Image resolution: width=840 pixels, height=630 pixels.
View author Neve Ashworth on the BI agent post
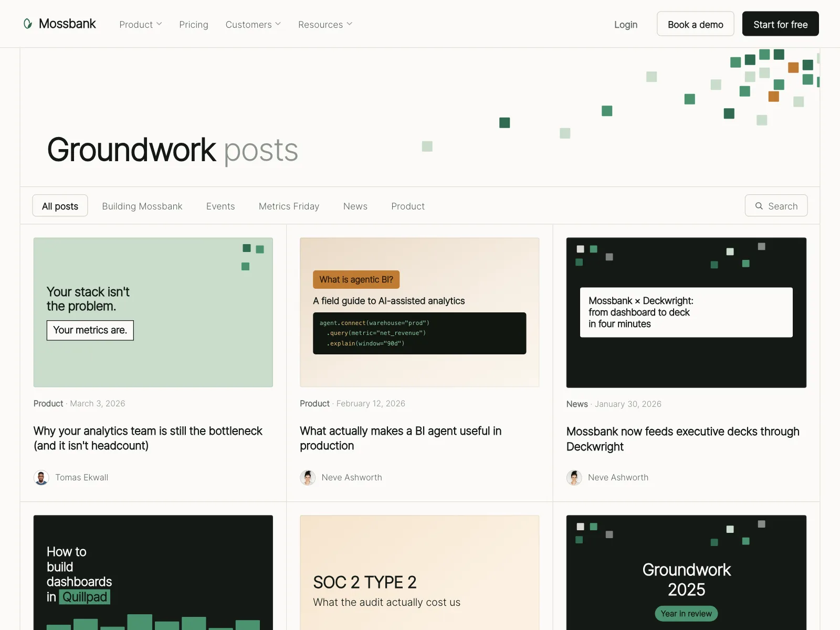352,478
